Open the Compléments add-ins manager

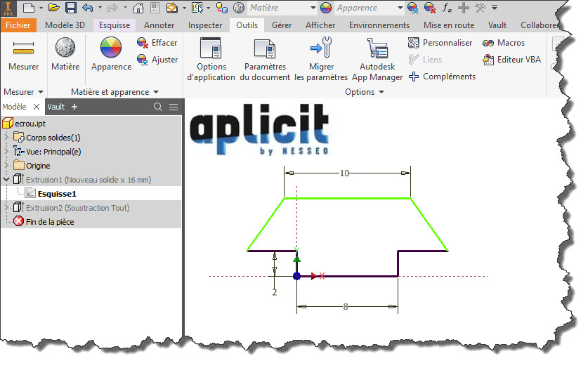(x=442, y=77)
